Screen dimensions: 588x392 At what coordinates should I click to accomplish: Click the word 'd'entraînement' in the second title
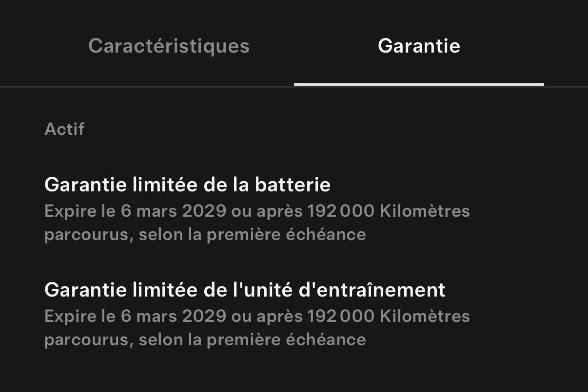tap(371, 290)
